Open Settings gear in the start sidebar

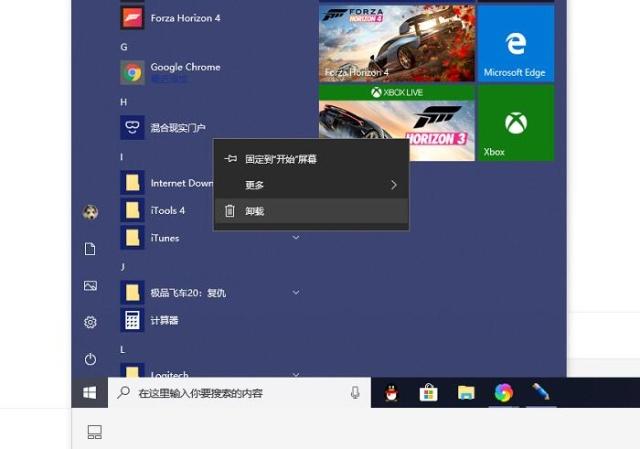pyautogui.click(x=90, y=322)
